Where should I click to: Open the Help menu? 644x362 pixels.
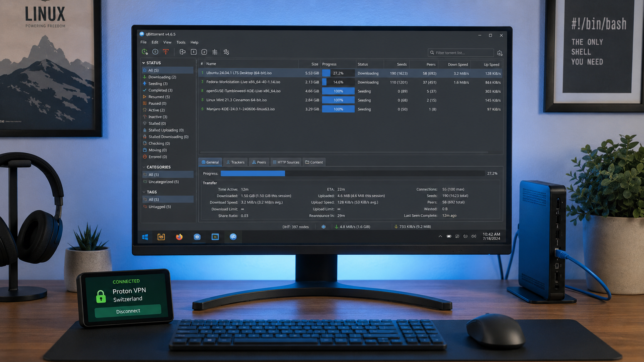(195, 42)
